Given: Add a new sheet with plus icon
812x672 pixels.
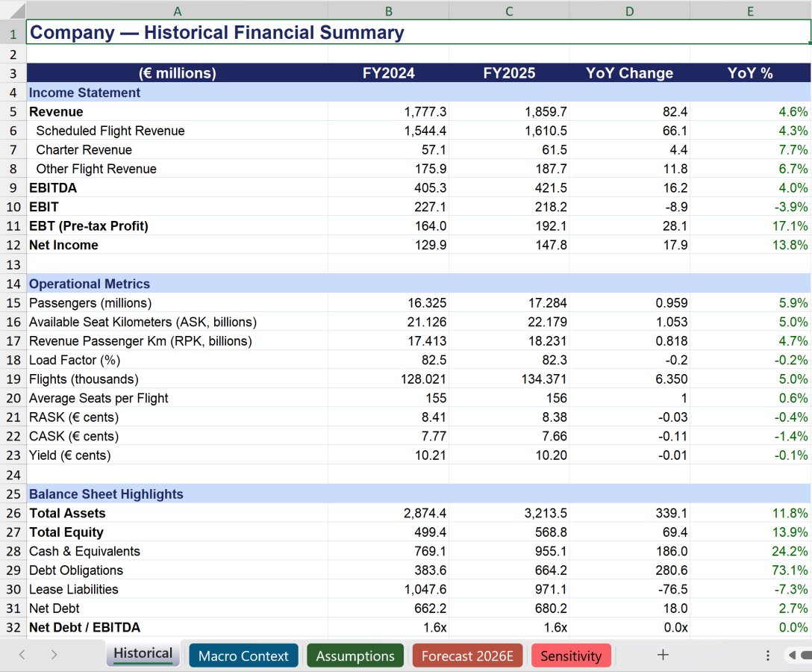Looking at the screenshot, I should [x=663, y=655].
